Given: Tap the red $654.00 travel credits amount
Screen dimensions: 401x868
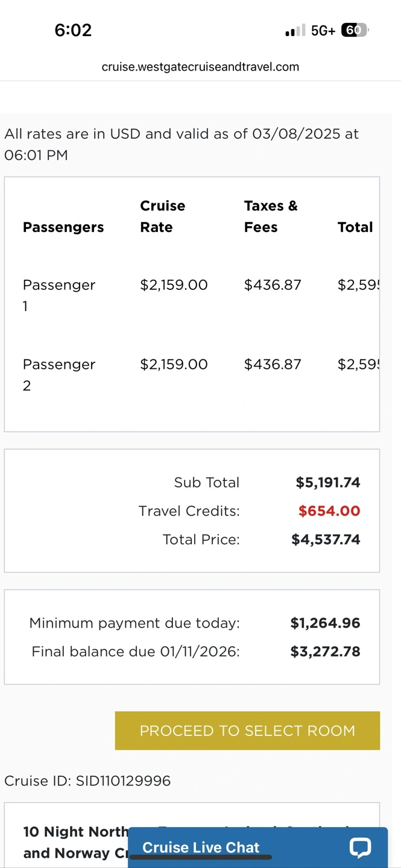Looking at the screenshot, I should (x=329, y=511).
